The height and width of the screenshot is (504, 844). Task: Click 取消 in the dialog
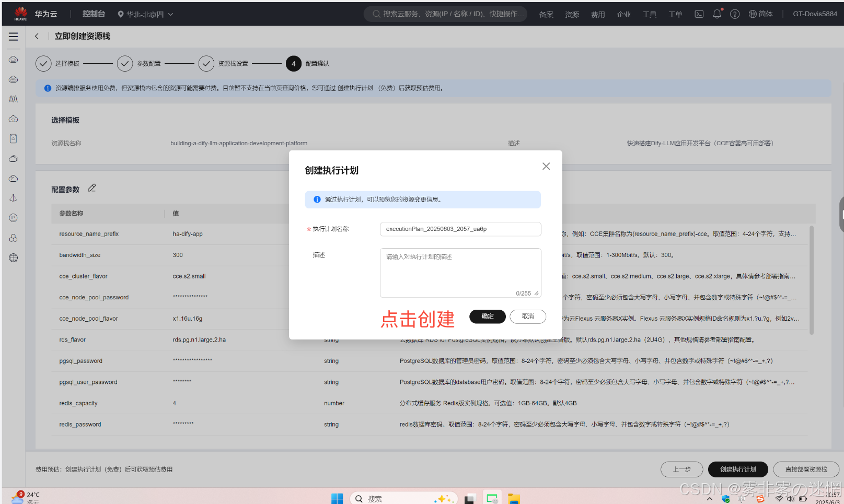[x=528, y=317]
